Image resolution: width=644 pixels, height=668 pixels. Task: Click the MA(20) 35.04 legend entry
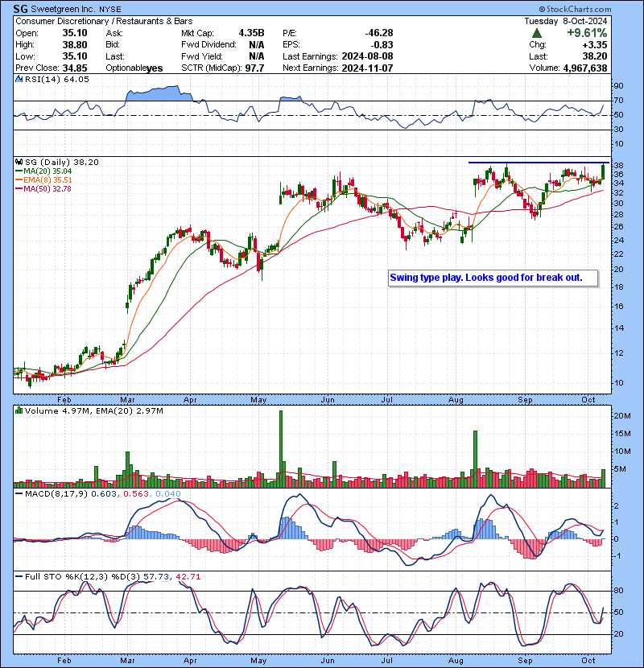point(43,171)
